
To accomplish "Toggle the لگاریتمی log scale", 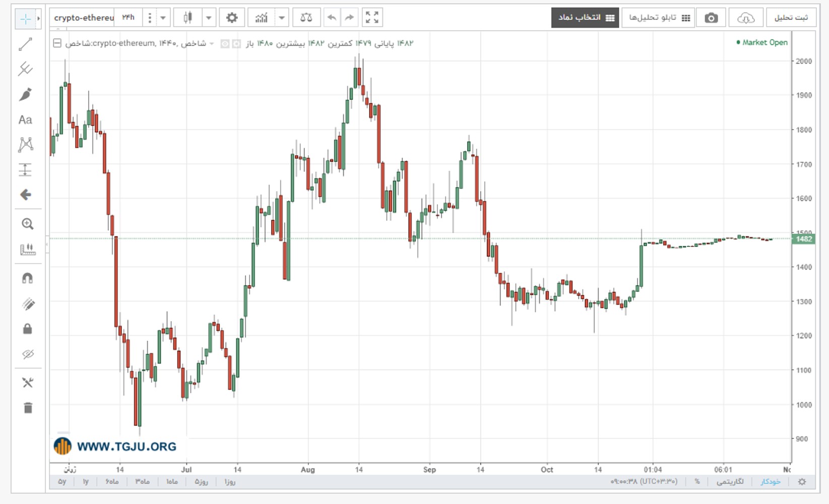I will click(730, 482).
